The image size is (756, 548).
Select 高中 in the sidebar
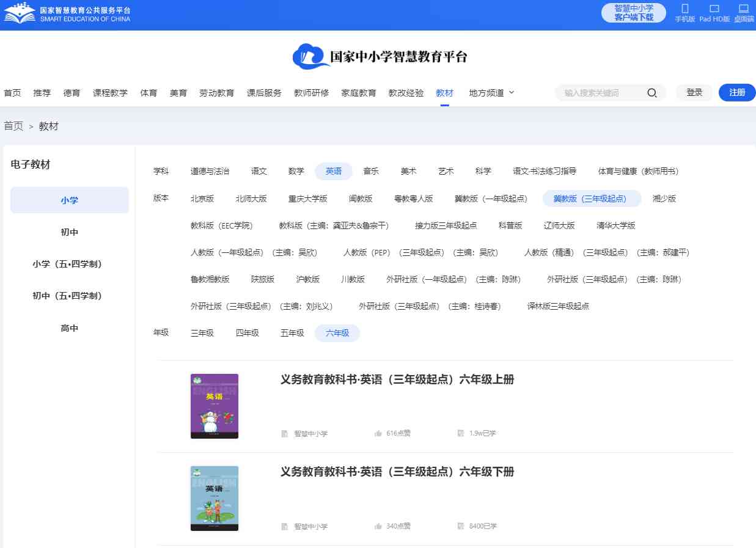[x=70, y=328]
